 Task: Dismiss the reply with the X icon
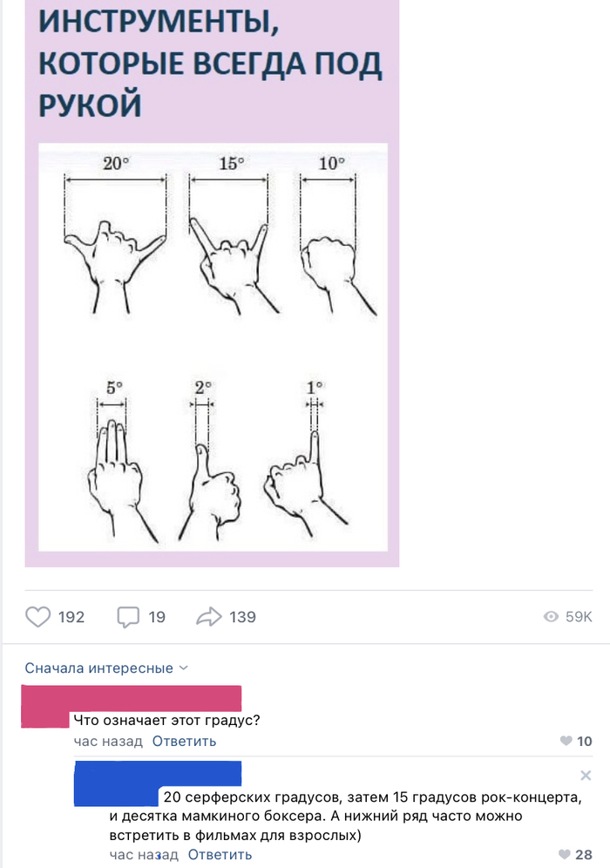586,776
